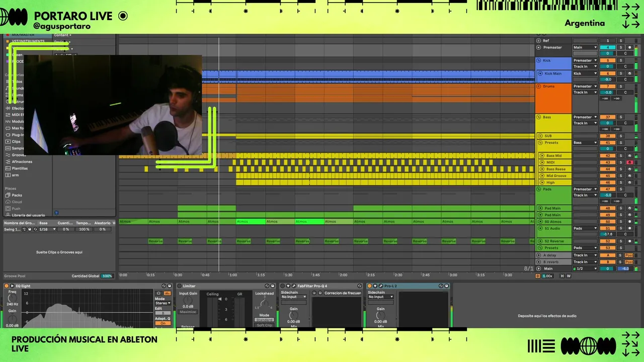Unfold the Mid Groove track
This screenshot has width=644, height=362.
pos(542,175)
